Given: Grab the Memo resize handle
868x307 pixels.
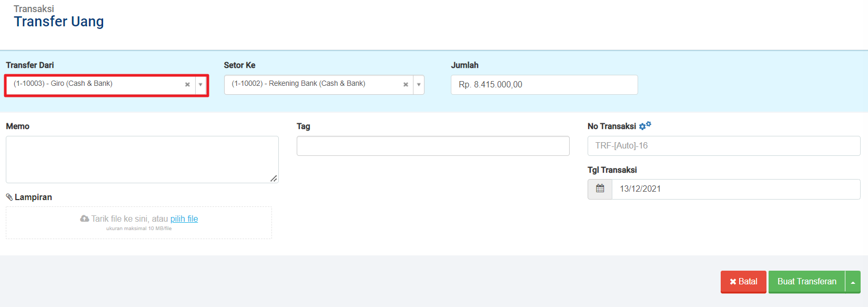Looking at the screenshot, I should [274, 179].
